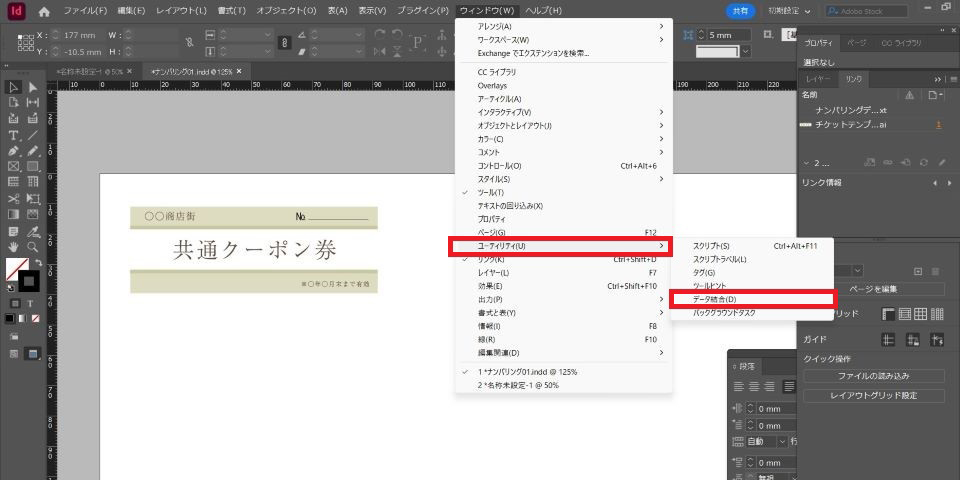Choose データ結合(D) from the Utilities submenu
The width and height of the screenshot is (960, 480).
[x=714, y=299]
